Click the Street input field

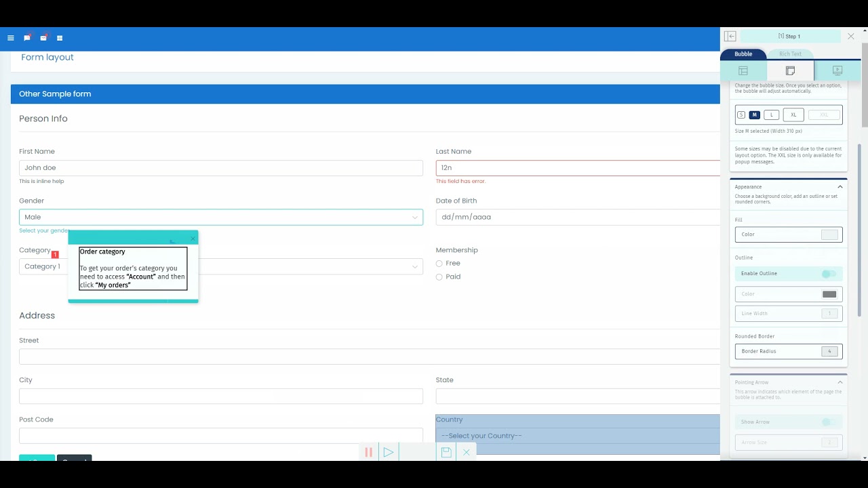pos(370,357)
